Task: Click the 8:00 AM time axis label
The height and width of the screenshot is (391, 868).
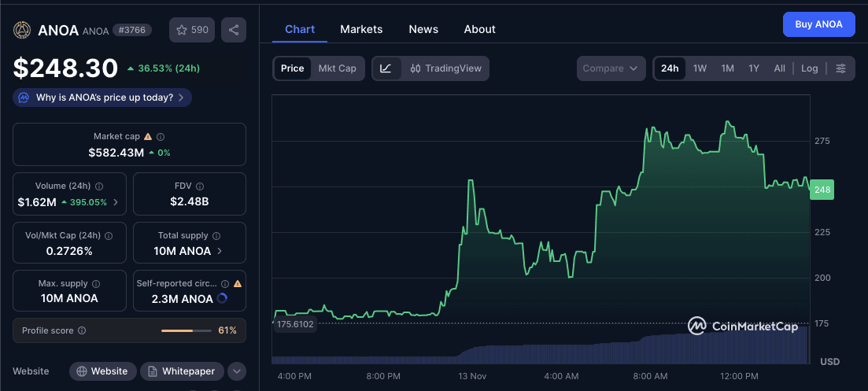Action: coord(650,377)
